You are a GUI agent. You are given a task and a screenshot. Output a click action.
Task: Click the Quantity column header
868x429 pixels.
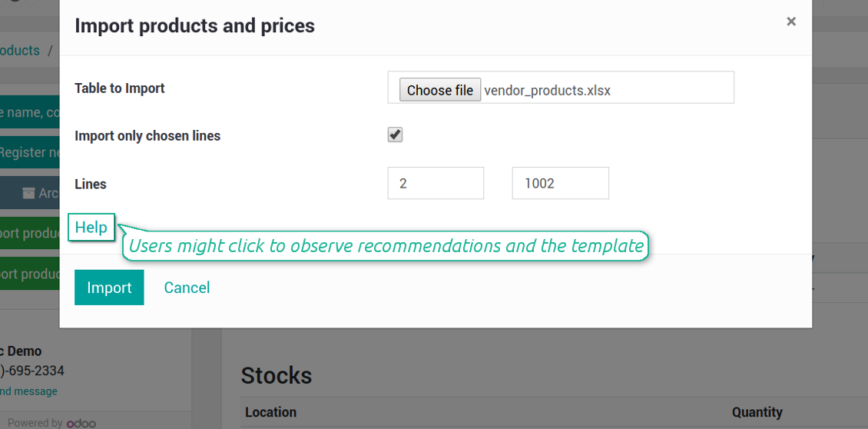coord(757,412)
